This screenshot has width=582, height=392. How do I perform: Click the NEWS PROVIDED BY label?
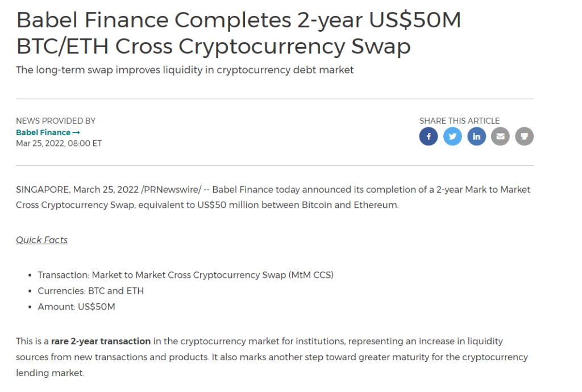click(56, 121)
